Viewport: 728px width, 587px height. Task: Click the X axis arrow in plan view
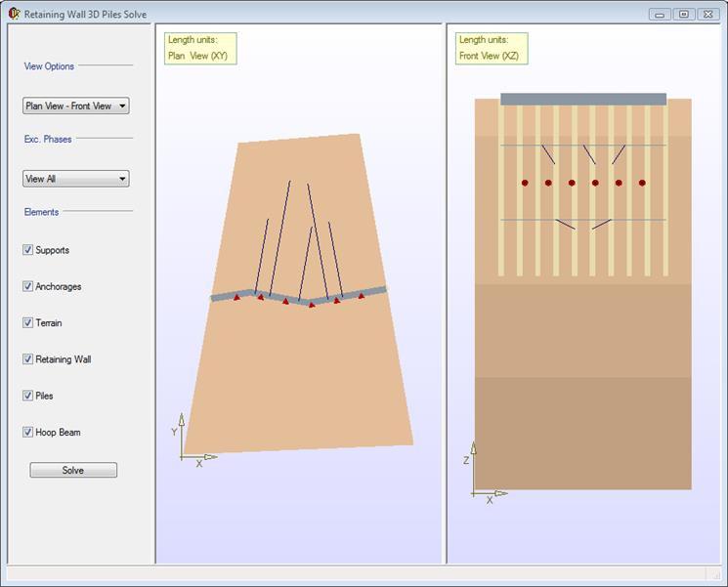[211, 457]
